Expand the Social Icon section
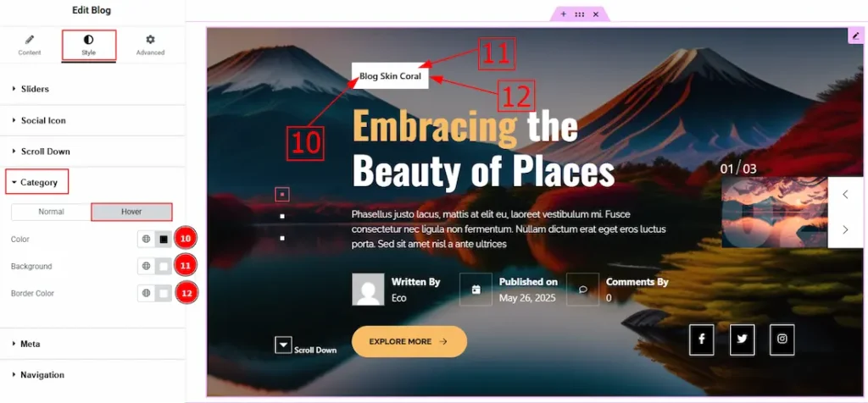This screenshot has width=868, height=403. coord(42,120)
